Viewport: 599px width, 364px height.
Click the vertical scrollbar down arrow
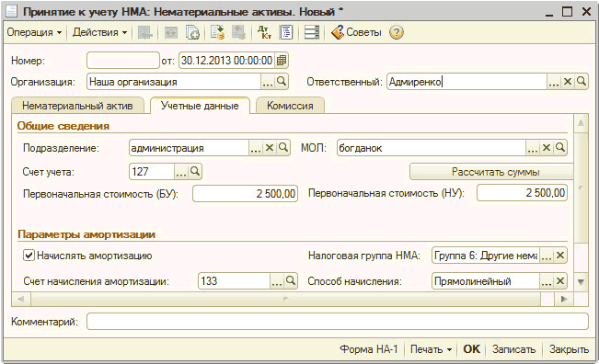coord(581,282)
